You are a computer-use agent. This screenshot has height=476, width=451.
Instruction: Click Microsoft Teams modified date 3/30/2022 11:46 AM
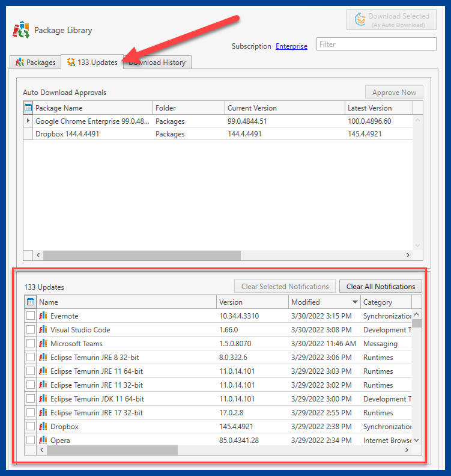[324, 343]
